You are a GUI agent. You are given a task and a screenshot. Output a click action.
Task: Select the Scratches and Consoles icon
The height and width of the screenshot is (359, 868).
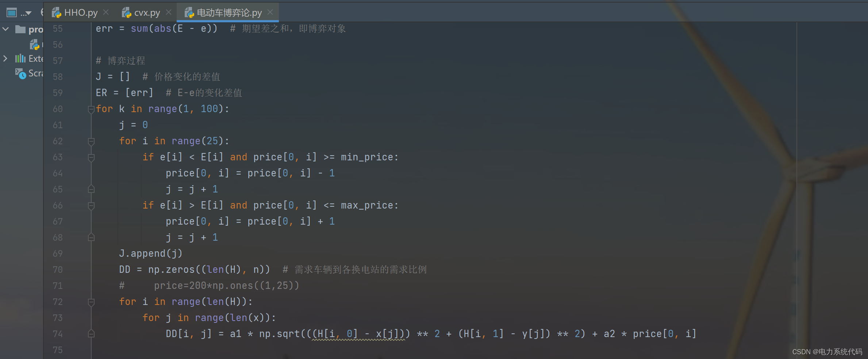click(x=20, y=73)
